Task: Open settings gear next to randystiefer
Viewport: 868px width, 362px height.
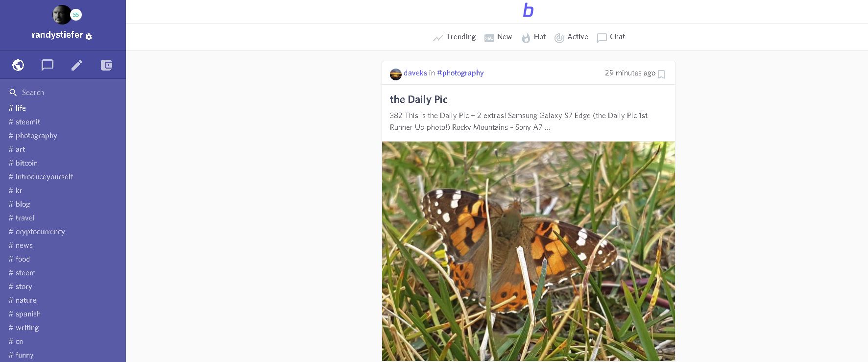Action: [89, 36]
